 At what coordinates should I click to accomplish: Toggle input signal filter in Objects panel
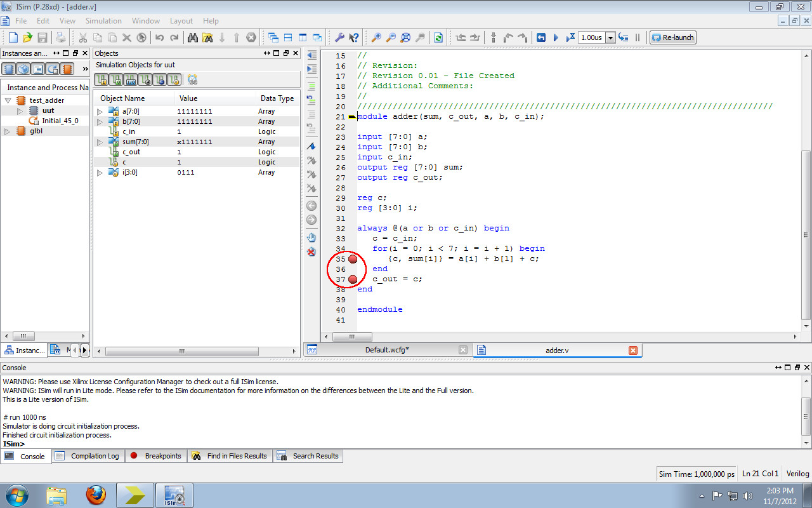(x=102, y=79)
